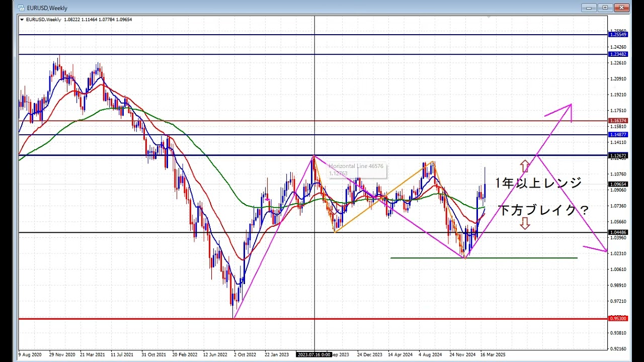Screen dimensions: 644x362
Task: Select the 下方ブレイク？ text annotation
Action: pyautogui.click(x=543, y=210)
